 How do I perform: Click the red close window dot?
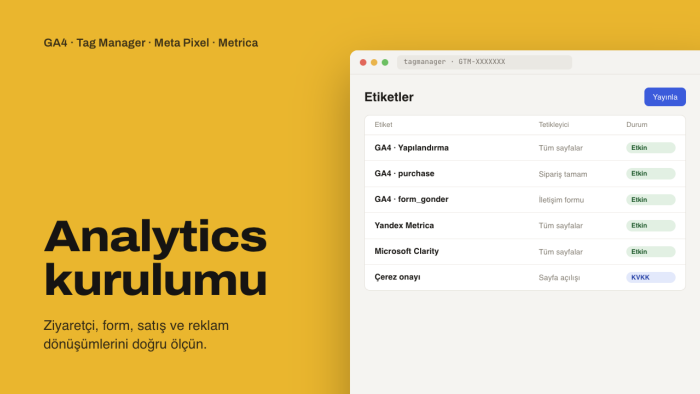click(x=363, y=62)
